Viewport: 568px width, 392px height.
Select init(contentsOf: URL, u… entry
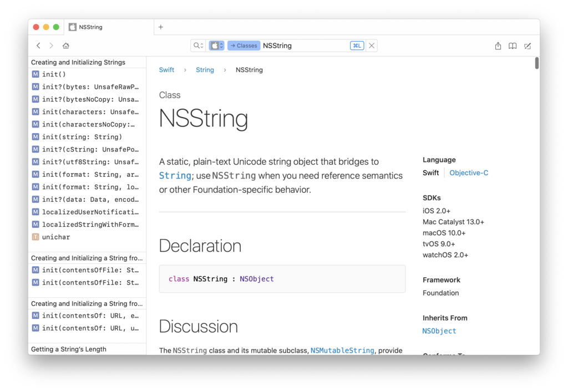pos(87,328)
